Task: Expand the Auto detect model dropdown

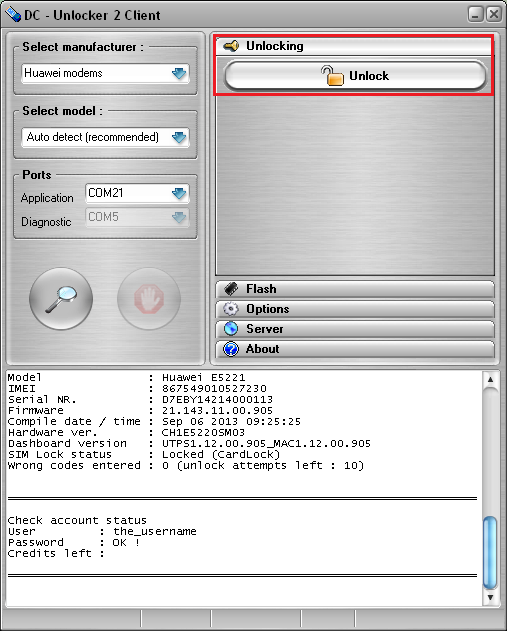Action: [x=105, y=137]
